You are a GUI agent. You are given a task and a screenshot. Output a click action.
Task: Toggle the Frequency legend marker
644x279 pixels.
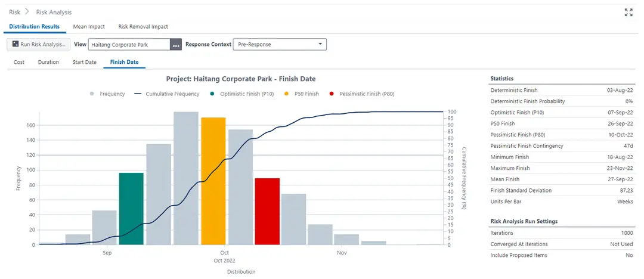pos(92,94)
